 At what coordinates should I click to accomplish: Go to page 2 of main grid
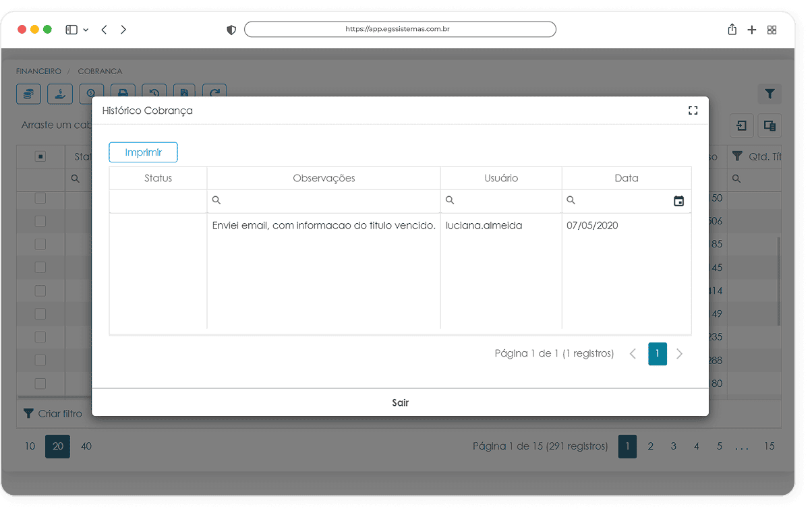point(651,446)
